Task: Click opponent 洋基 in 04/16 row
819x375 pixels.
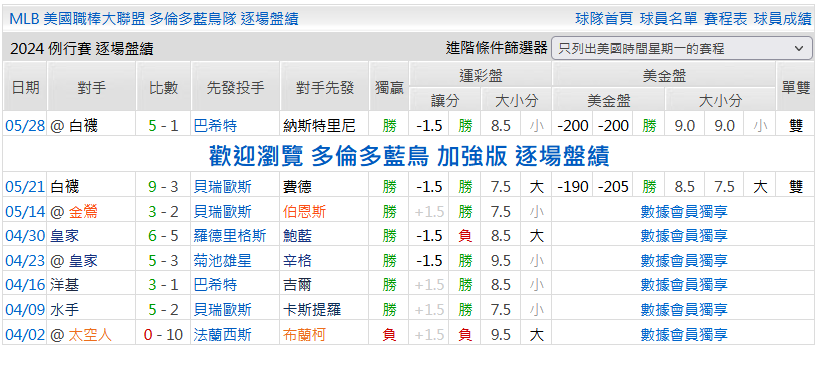Action: [x=65, y=285]
